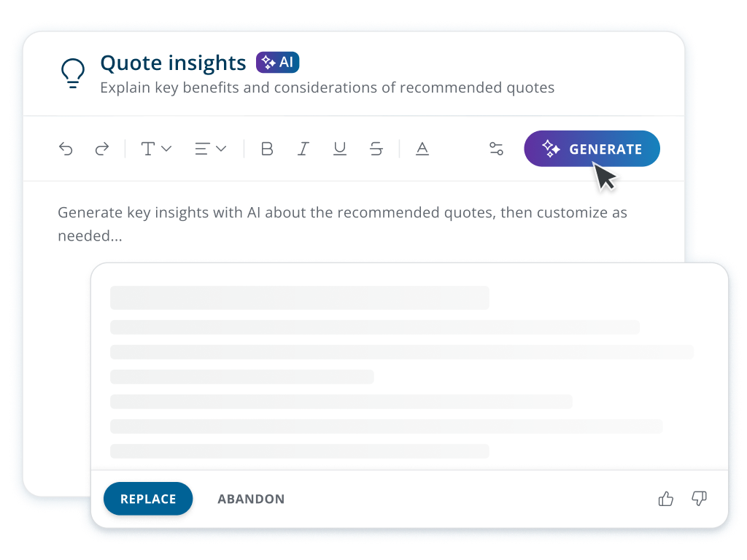
Task: Click the Replace button
Action: pos(148,499)
